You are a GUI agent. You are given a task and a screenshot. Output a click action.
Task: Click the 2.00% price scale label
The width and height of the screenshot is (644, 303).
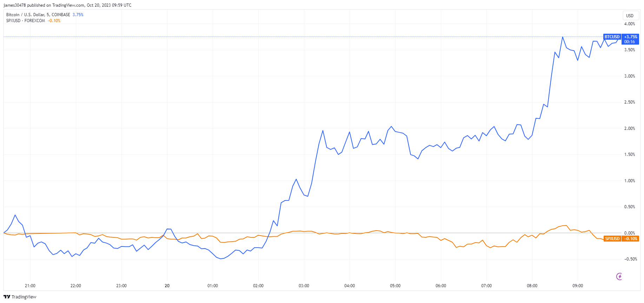630,129
